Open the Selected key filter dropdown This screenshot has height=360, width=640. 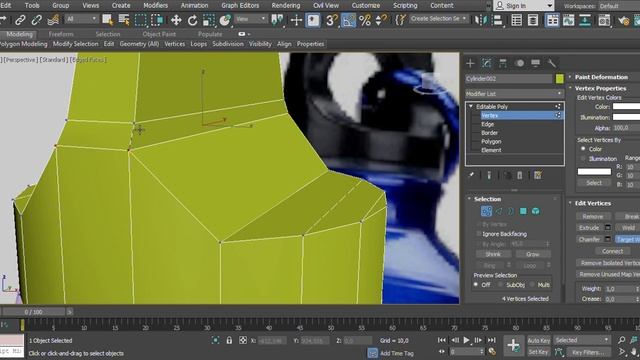(582, 340)
